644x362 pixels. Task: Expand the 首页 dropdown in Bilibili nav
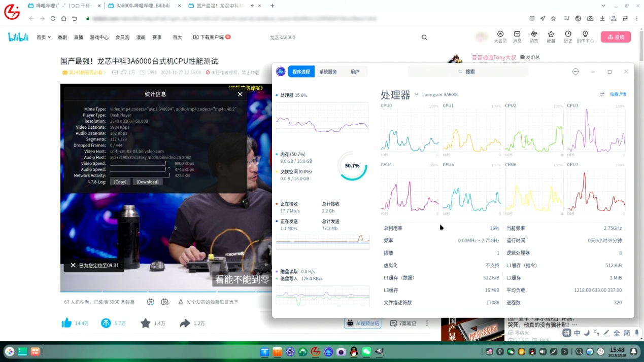point(44,37)
